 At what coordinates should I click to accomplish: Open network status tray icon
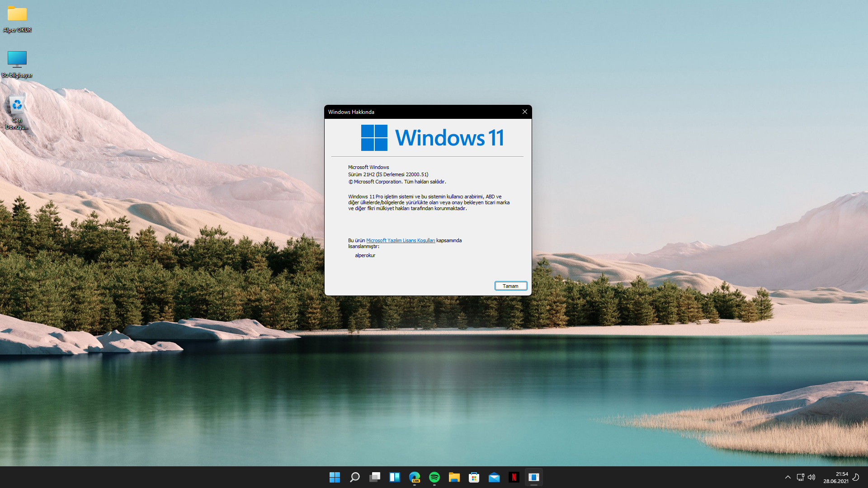pos(800,477)
